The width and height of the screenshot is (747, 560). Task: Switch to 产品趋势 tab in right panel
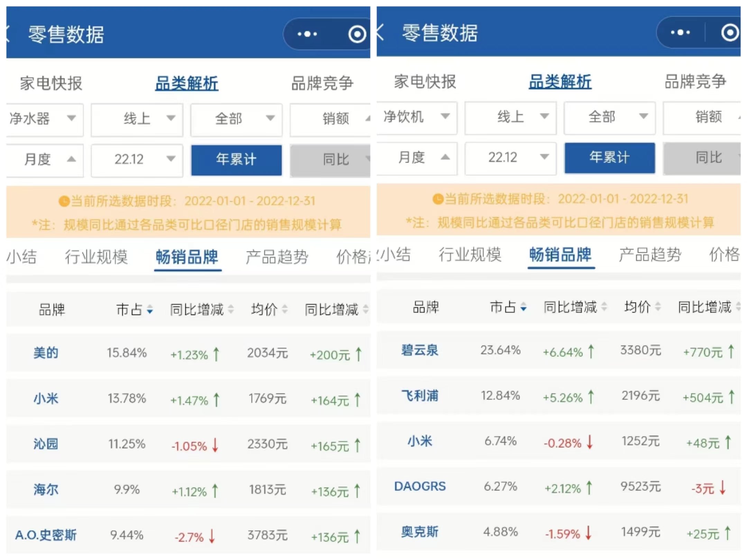[650, 255]
